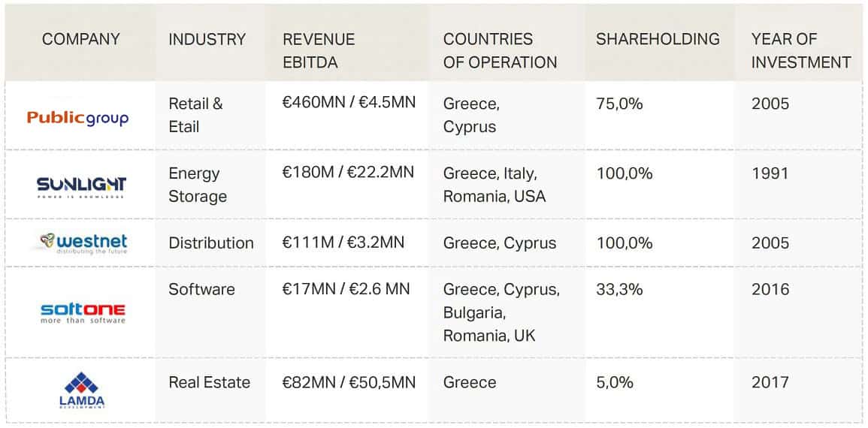Click the 2017 investment year cell
The image size is (868, 428).
point(770,382)
